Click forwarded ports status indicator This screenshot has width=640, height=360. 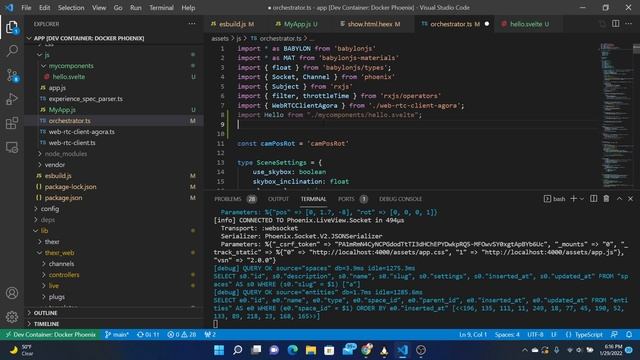tap(210, 335)
